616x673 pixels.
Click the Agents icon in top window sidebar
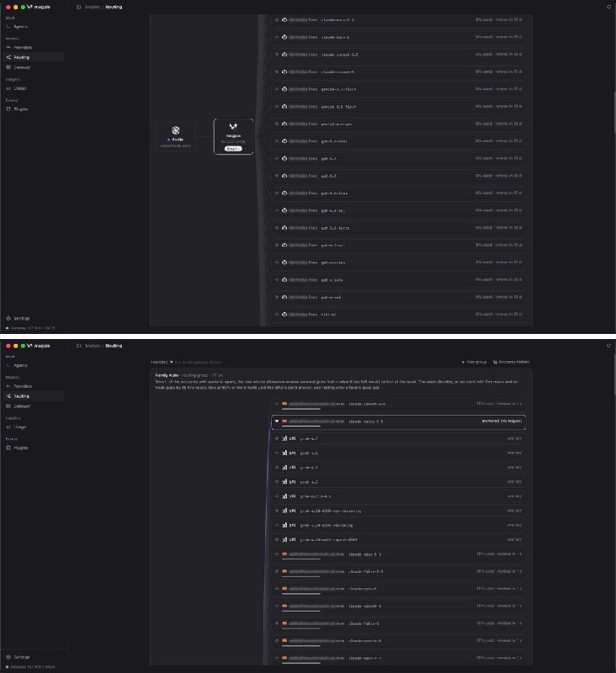click(8, 27)
